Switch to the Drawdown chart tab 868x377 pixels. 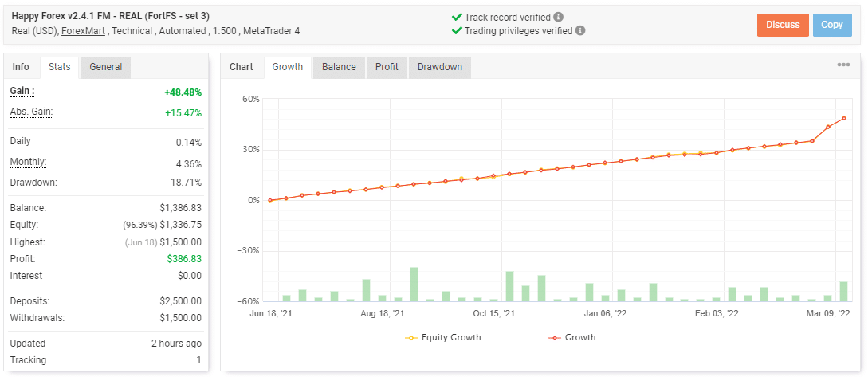click(440, 67)
